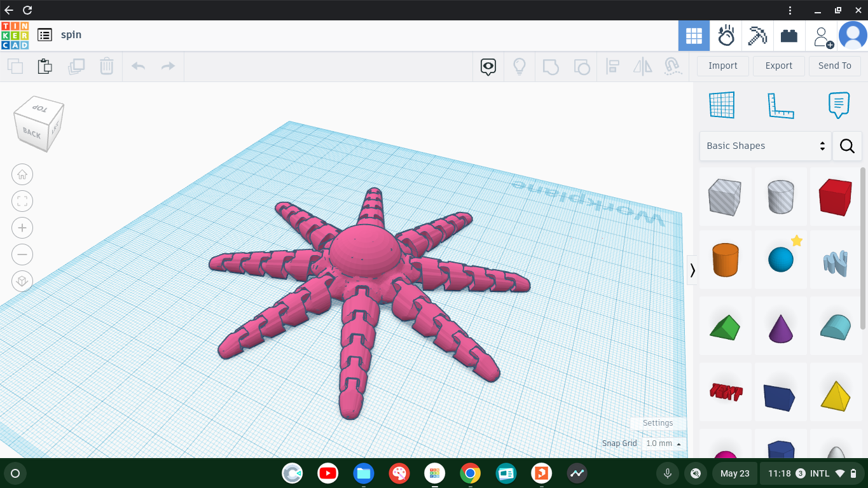Open the Sim Lab apple-in-hand icon
The width and height of the screenshot is (868, 488).
[726, 36]
